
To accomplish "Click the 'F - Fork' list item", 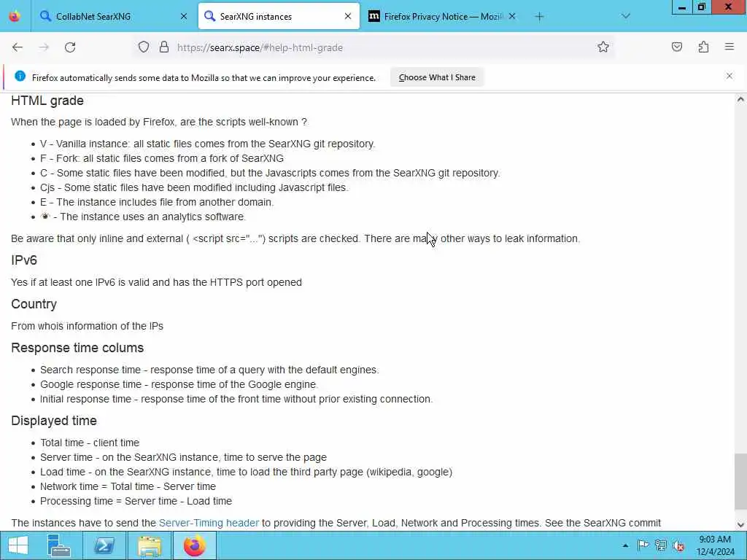I will point(162,158).
